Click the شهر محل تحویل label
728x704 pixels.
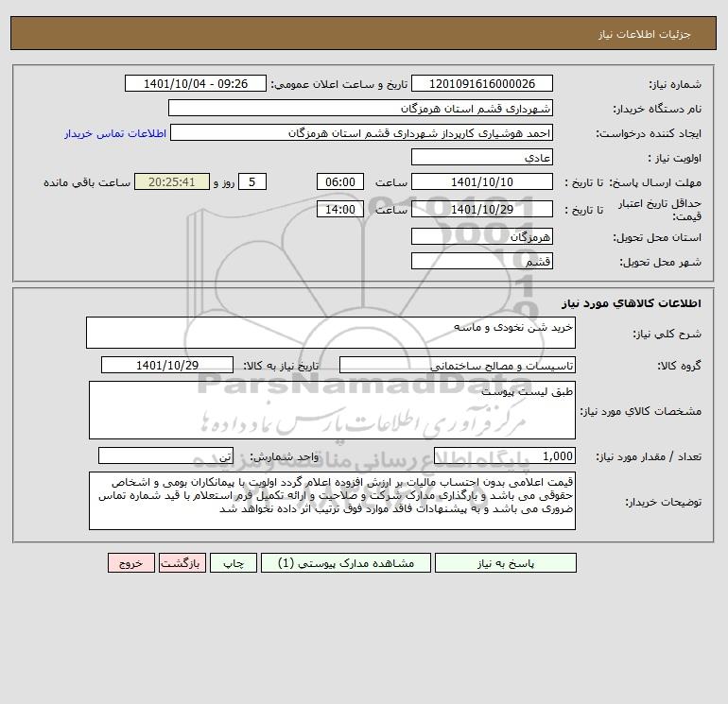pyautogui.click(x=661, y=262)
